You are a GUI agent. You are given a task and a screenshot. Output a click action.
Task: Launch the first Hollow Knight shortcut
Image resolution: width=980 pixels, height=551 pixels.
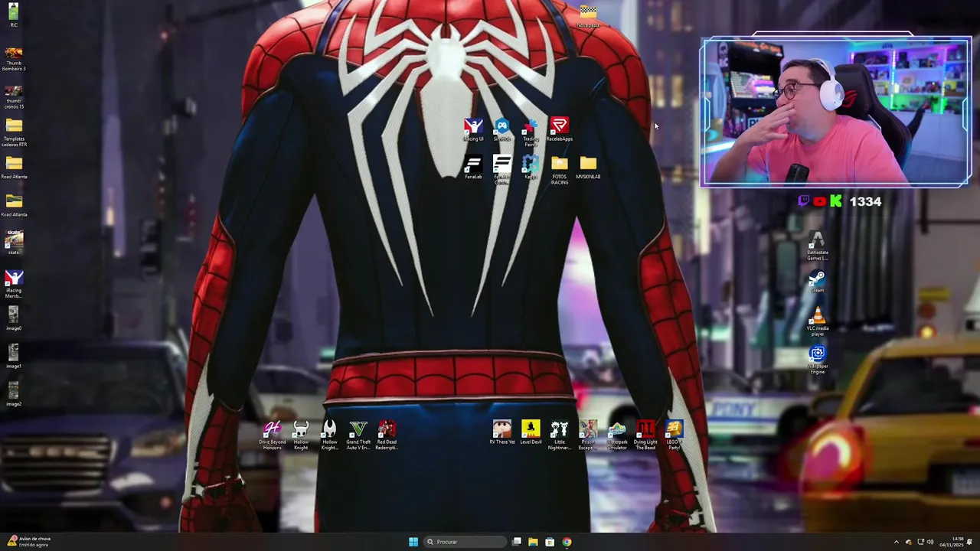(x=301, y=435)
